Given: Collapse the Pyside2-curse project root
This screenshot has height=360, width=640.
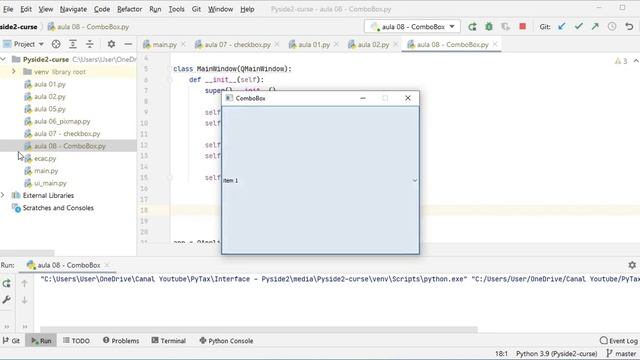Looking at the screenshot, I should click(3, 59).
